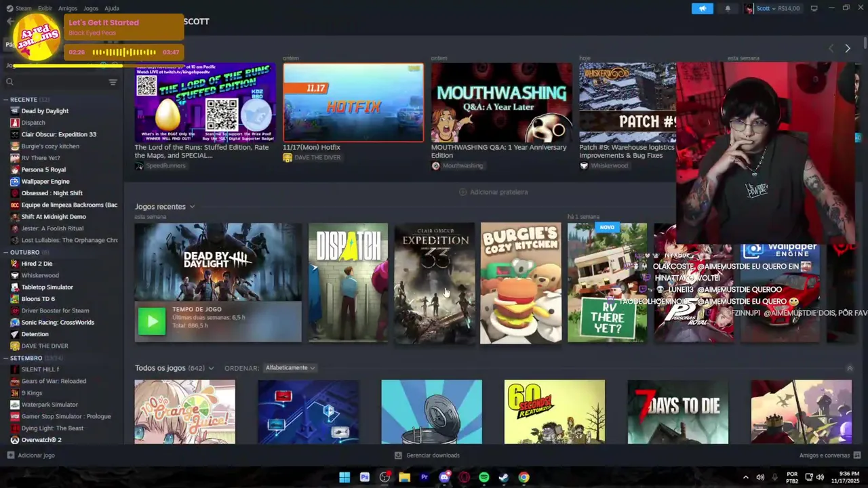This screenshot has width=868, height=488.
Task: Open the Jogos menu
Action: [91, 8]
